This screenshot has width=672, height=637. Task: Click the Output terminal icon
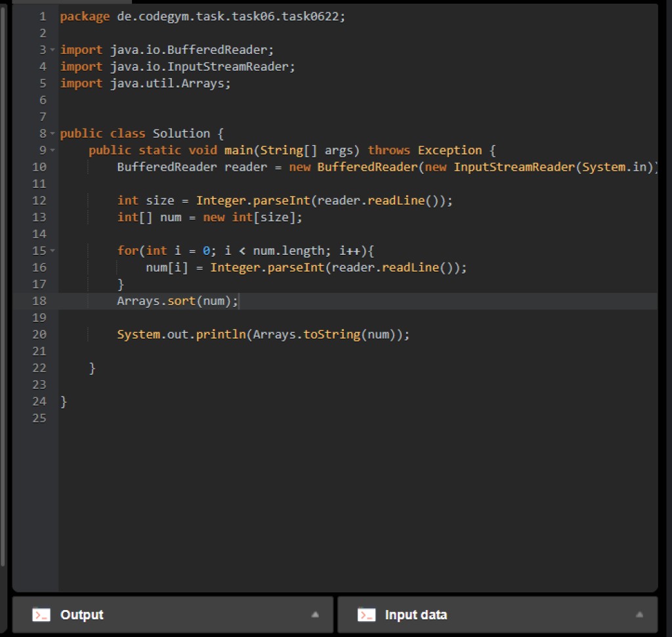[x=41, y=615]
